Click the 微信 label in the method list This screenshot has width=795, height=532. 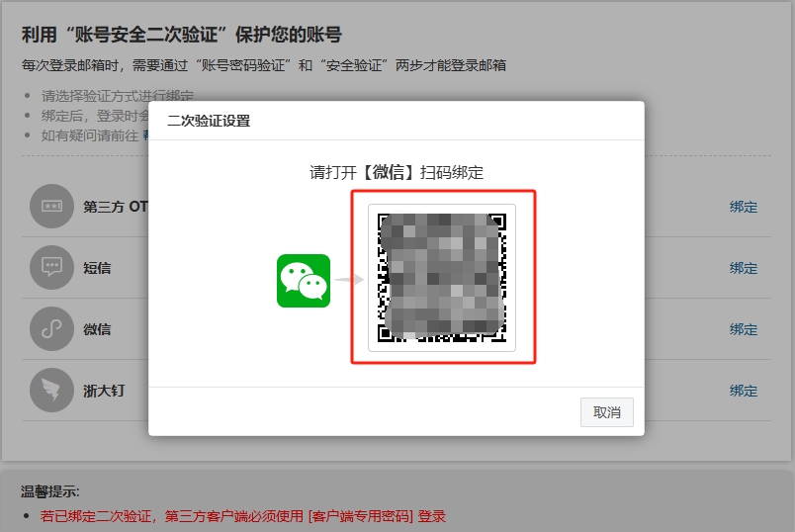tap(97, 329)
